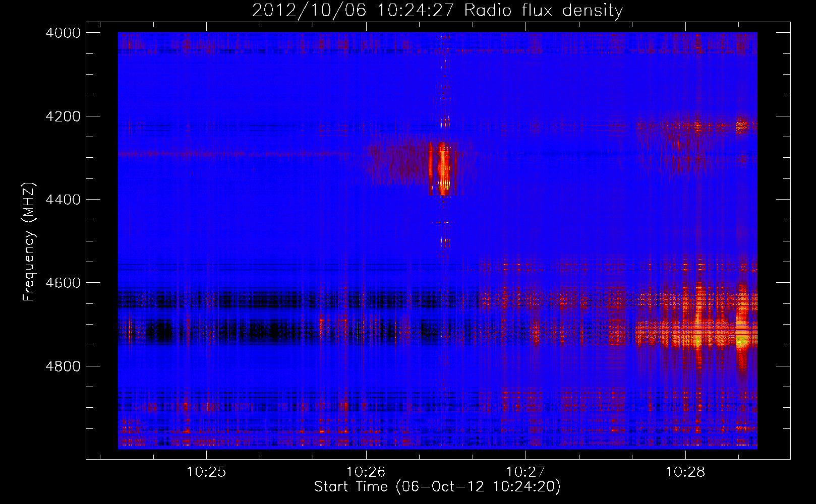The height and width of the screenshot is (504, 816).
Task: Click the "Start Time (06-Oct-12 10:24:20)" label
Action: pyautogui.click(x=437, y=487)
